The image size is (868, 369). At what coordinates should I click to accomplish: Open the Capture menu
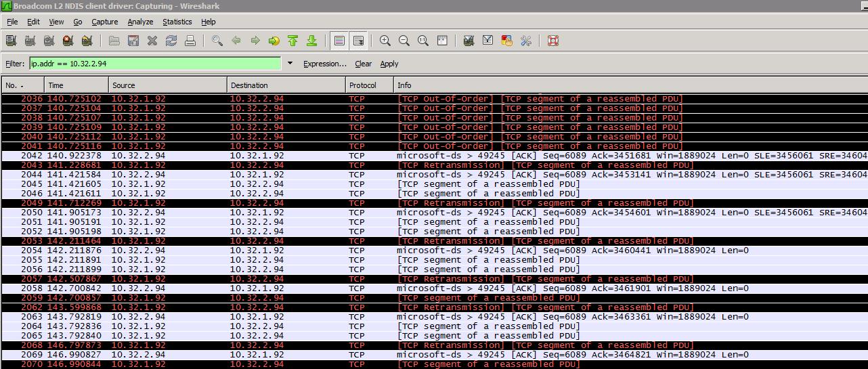pyautogui.click(x=105, y=22)
